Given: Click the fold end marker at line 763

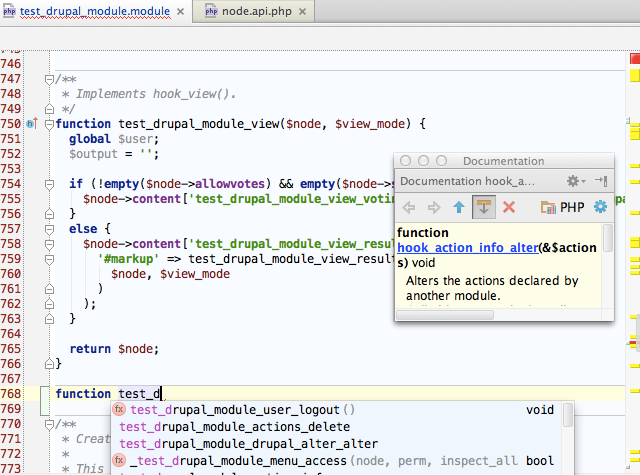Looking at the screenshot, I should pos(49,319).
